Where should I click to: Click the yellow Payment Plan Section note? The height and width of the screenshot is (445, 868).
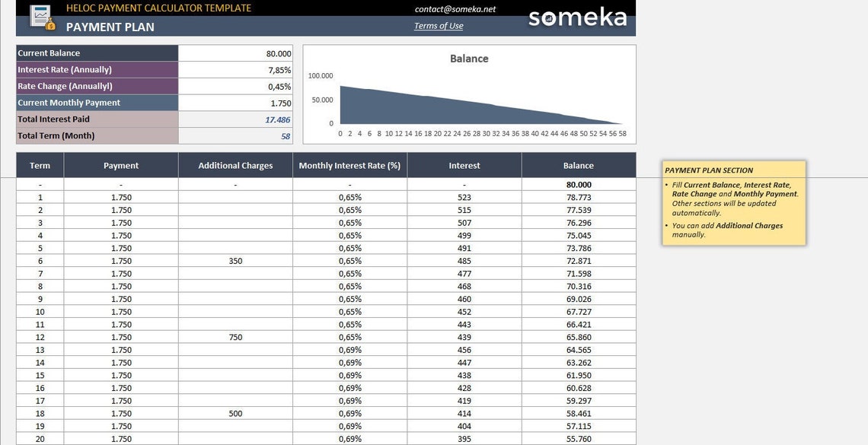click(x=734, y=203)
